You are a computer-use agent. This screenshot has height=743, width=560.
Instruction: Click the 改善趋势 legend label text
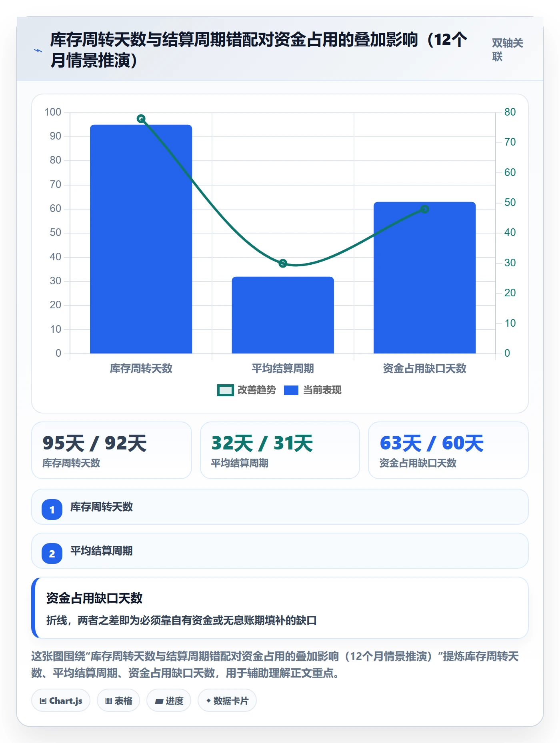click(257, 390)
